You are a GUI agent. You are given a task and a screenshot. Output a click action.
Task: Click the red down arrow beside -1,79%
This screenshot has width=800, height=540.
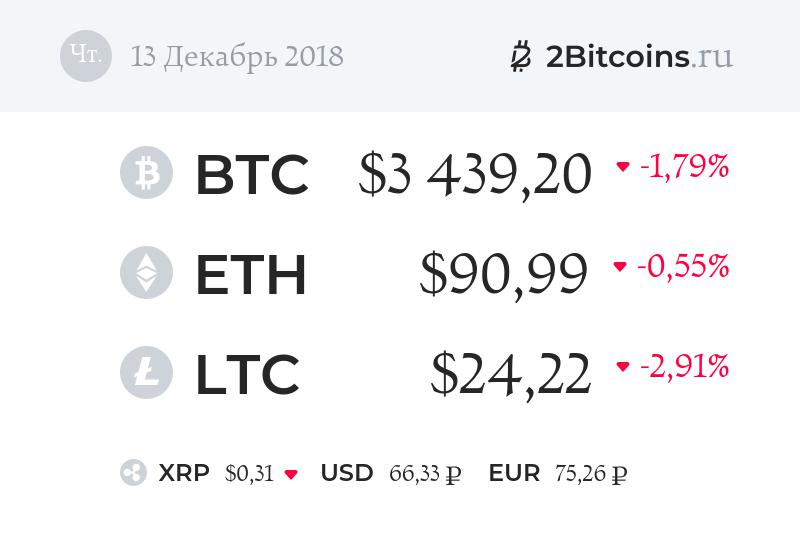pos(623,167)
